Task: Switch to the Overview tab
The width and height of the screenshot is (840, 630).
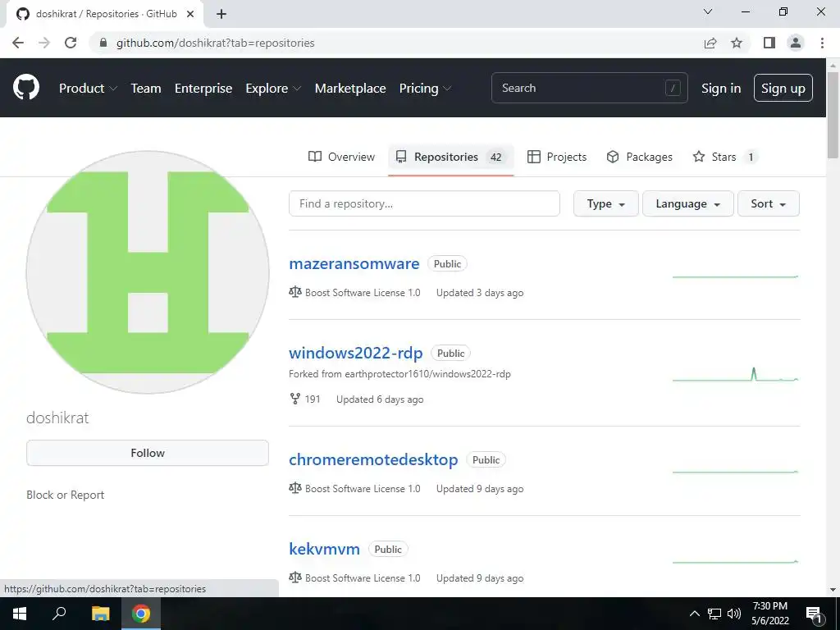Action: tap(341, 157)
